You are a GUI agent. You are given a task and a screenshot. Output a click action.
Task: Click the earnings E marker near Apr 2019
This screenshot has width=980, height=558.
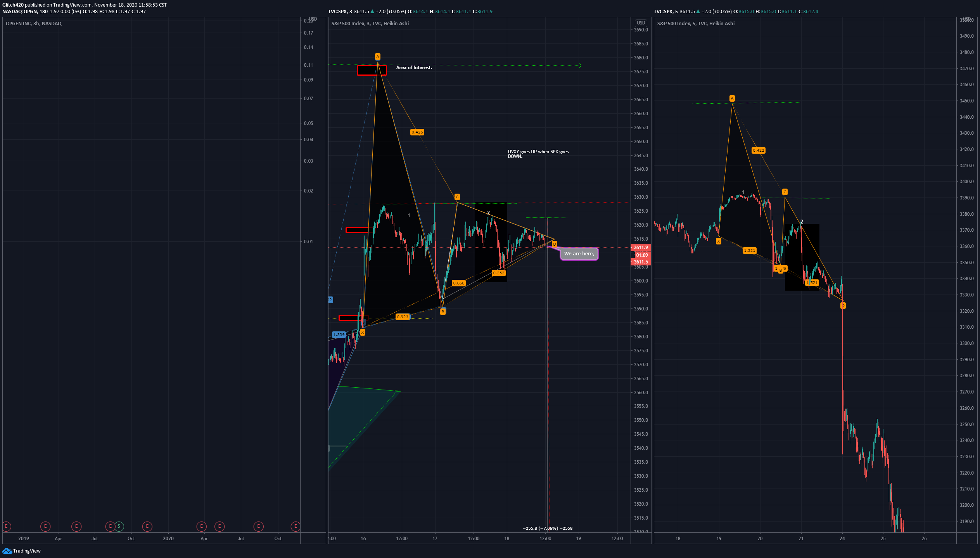45,526
